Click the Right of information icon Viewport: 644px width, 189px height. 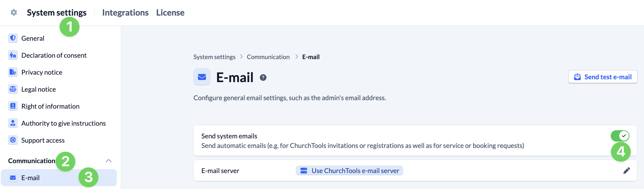13,106
